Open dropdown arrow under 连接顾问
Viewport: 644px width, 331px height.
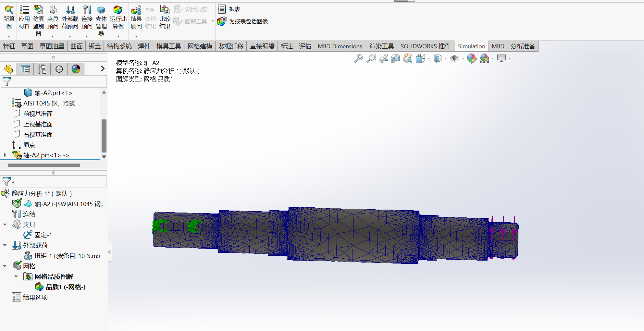pos(87,36)
